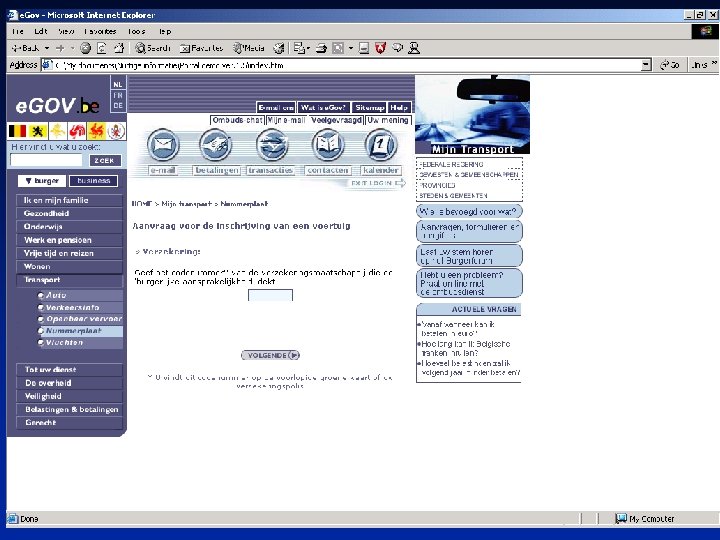Click the red shield toolbar icon
This screenshot has height=540, width=720.
380,48
